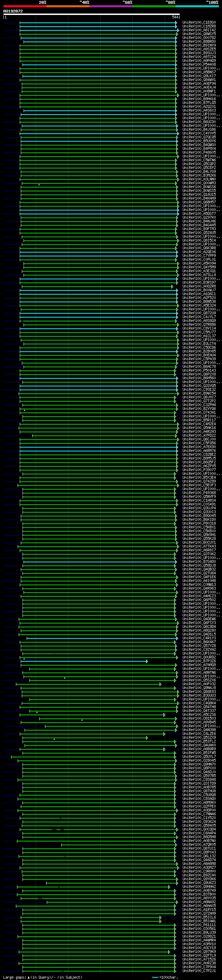
Task: Select hit label UniRef100_B4PMX4
Action: click(x=199, y=148)
